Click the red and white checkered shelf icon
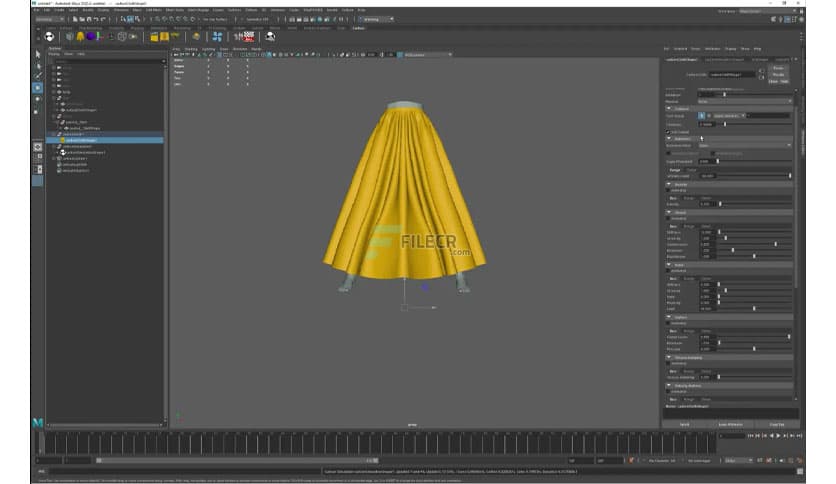 click(x=248, y=37)
